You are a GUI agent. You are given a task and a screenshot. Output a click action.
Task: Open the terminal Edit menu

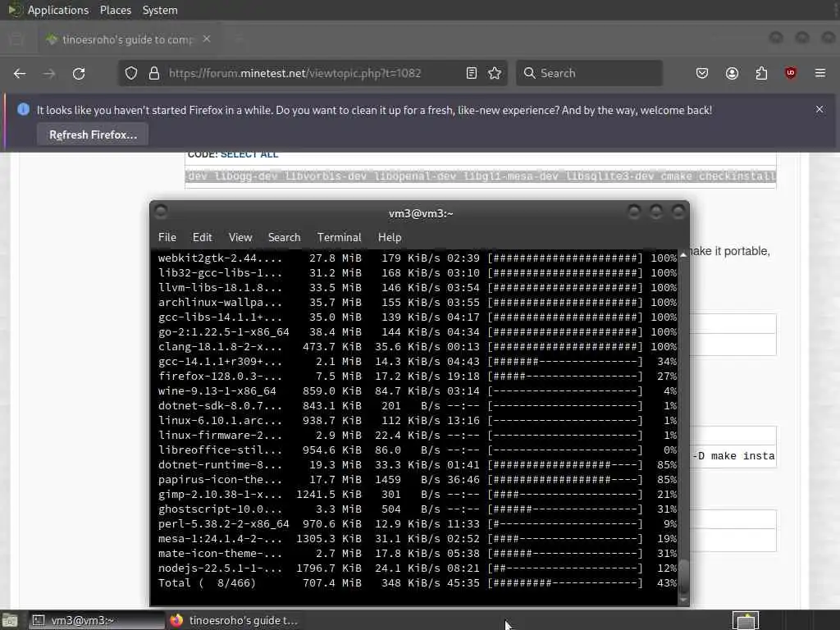(x=202, y=237)
